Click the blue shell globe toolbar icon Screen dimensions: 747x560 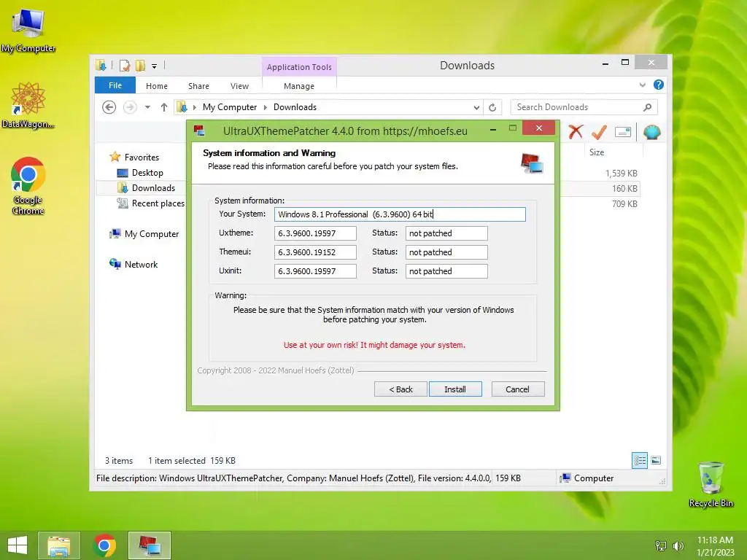click(x=651, y=132)
